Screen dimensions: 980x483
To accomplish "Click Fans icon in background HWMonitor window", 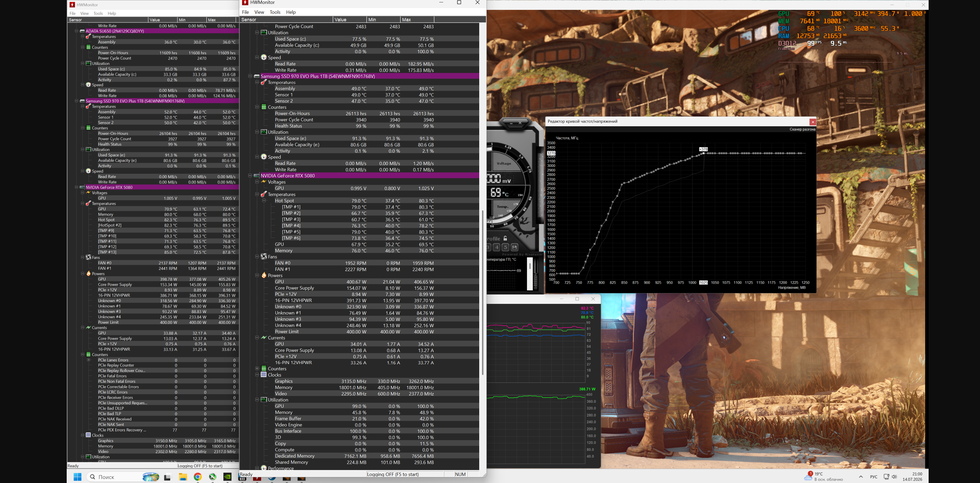I will (88, 257).
